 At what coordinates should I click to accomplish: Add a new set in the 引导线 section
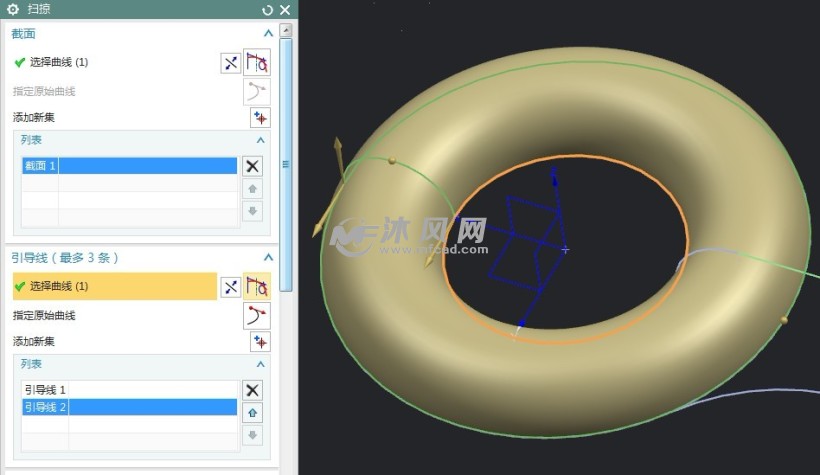260,342
